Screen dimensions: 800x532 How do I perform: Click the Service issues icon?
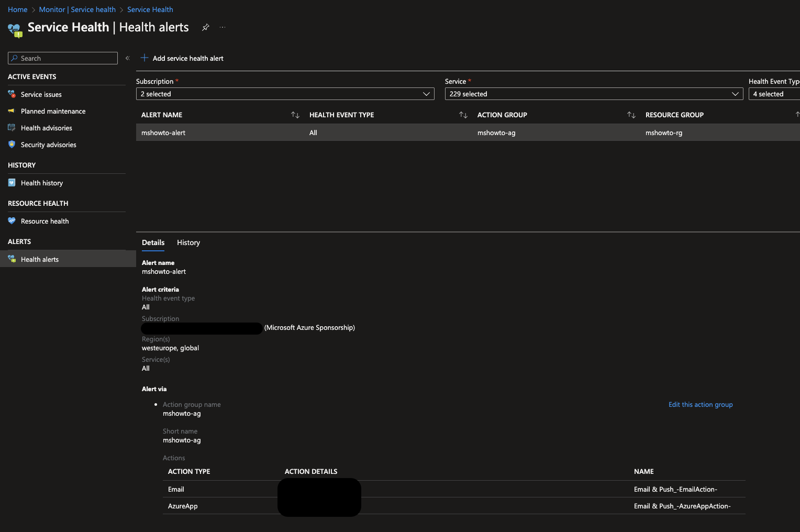click(x=12, y=94)
